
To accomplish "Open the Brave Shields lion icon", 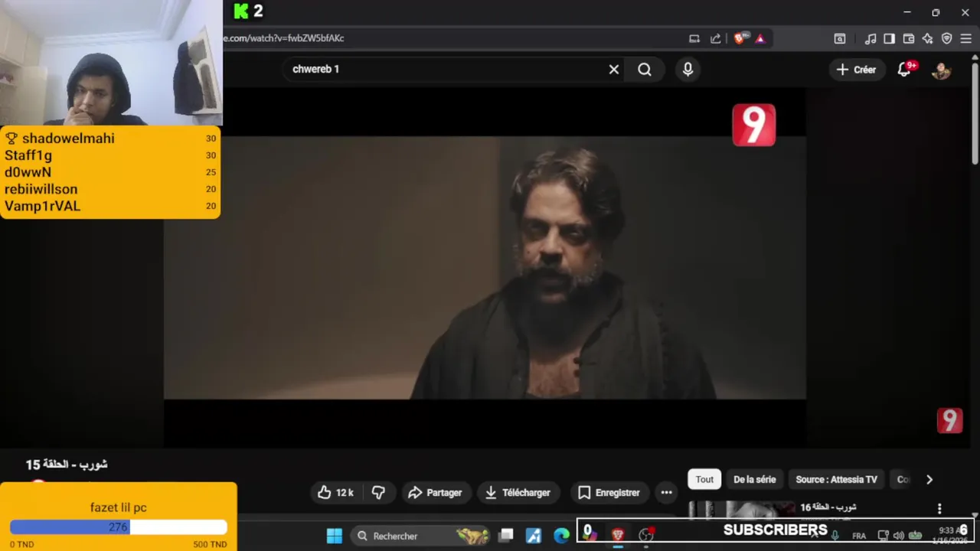I will pyautogui.click(x=739, y=39).
